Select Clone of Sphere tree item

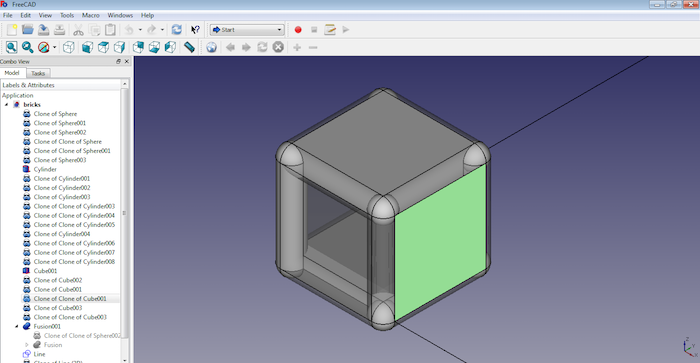click(x=55, y=114)
